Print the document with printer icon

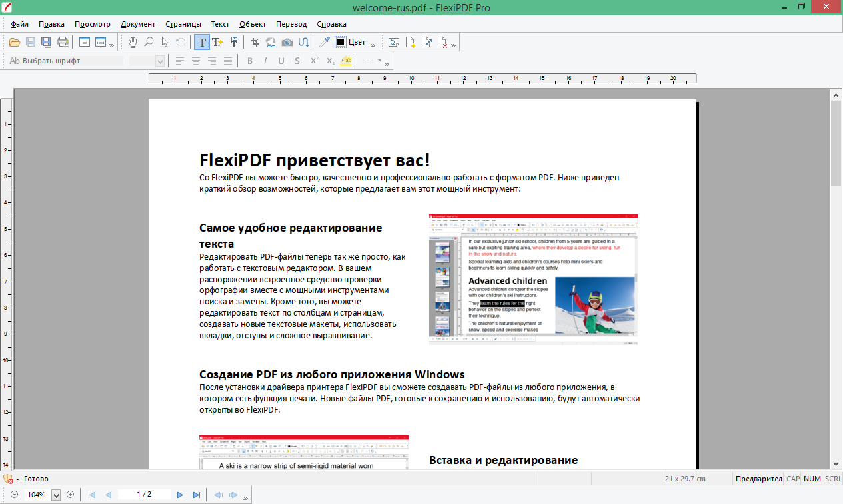(x=63, y=42)
